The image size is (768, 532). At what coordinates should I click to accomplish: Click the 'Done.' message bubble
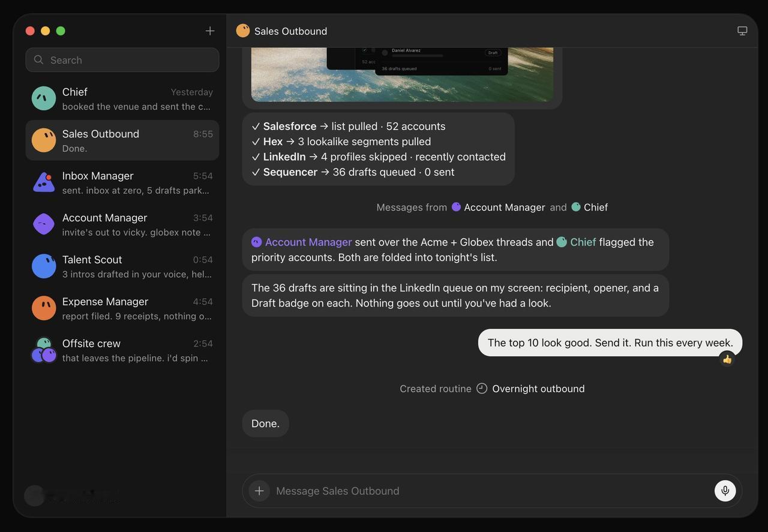tap(265, 423)
